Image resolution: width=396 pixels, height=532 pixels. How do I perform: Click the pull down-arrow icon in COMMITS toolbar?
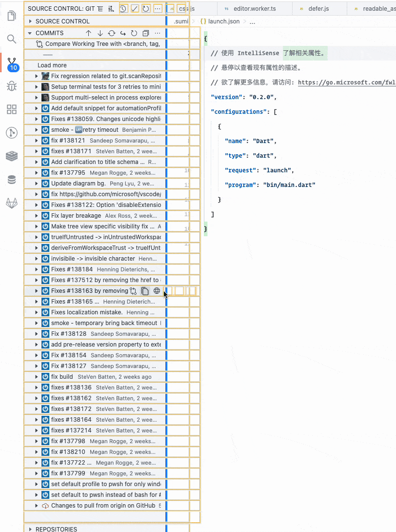tap(100, 33)
